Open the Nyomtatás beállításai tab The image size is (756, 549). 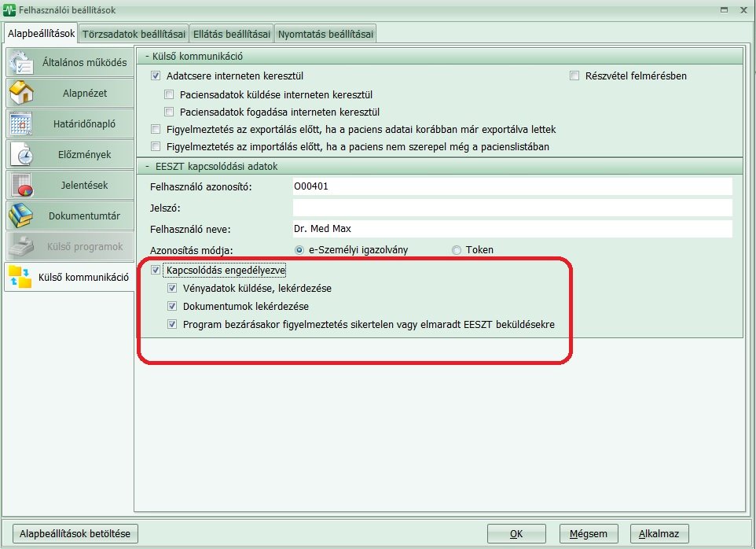[x=325, y=33]
